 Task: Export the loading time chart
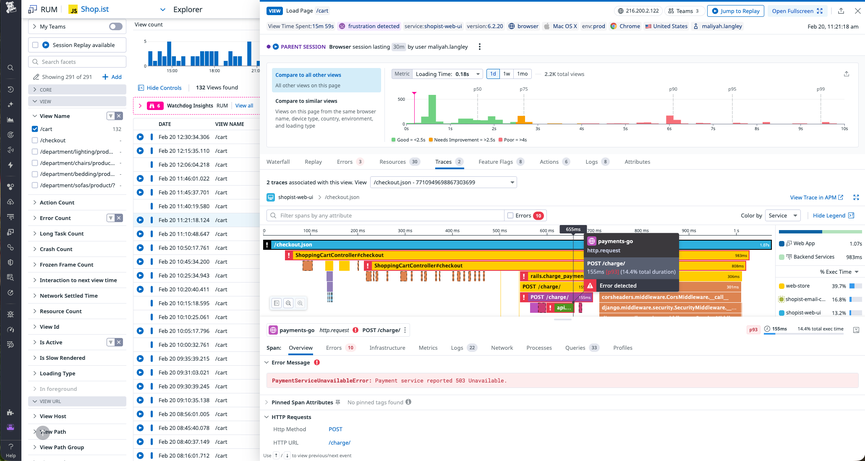tap(846, 74)
